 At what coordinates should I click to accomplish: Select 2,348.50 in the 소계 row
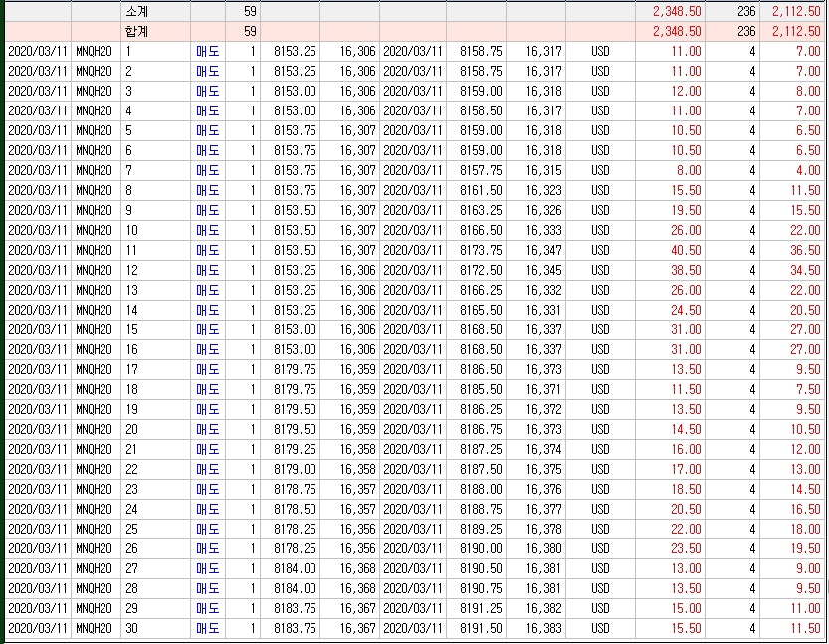coord(677,11)
